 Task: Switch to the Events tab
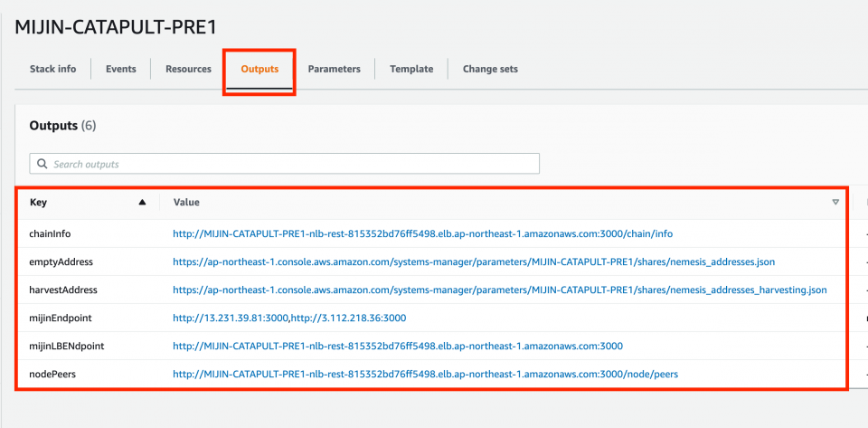pos(120,69)
